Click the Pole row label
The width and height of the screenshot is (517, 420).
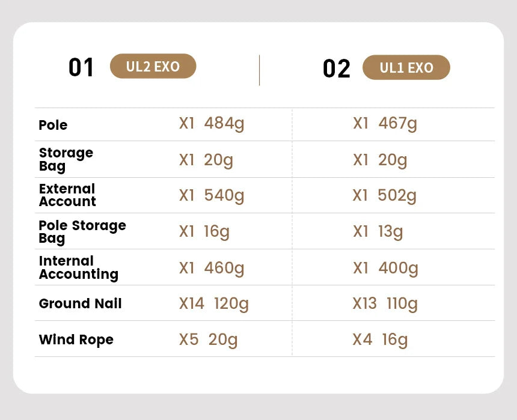53,125
